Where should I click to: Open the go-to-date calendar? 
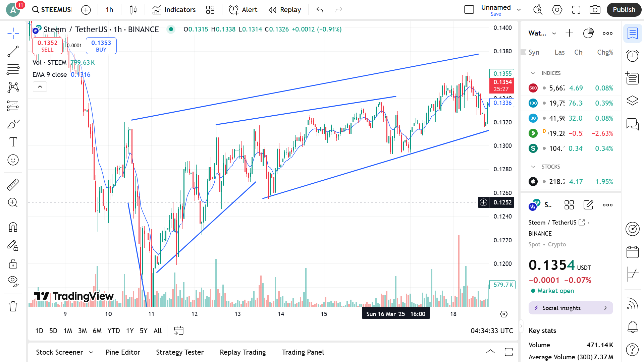pyautogui.click(x=178, y=331)
